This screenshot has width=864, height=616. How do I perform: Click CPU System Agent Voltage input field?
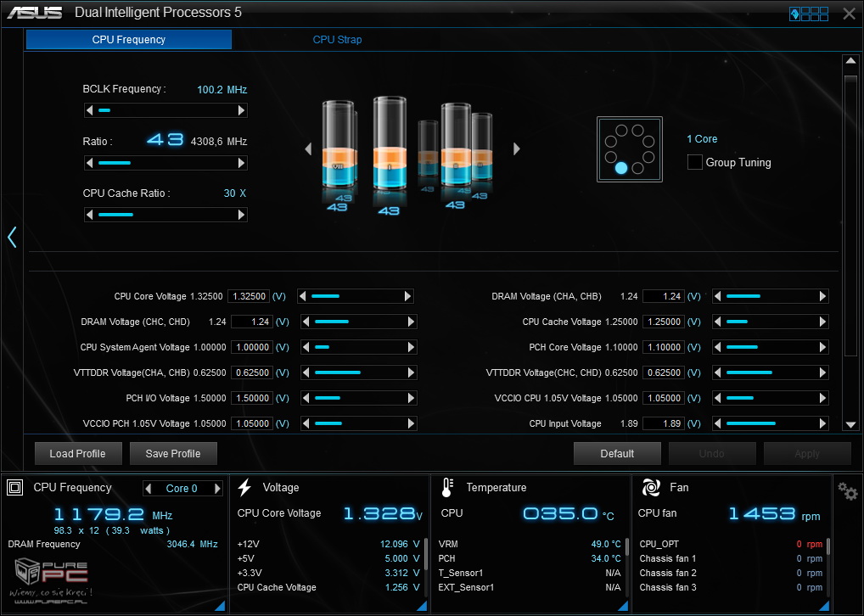click(252, 347)
